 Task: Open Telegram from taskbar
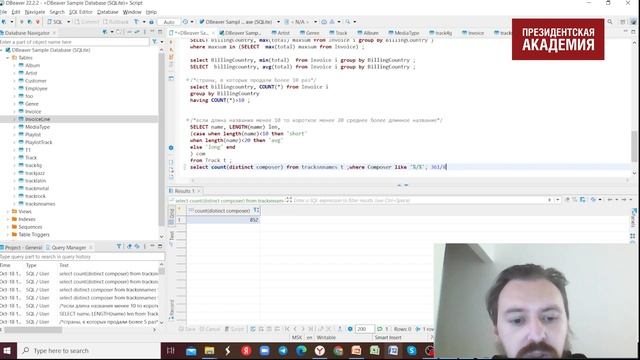point(283,351)
